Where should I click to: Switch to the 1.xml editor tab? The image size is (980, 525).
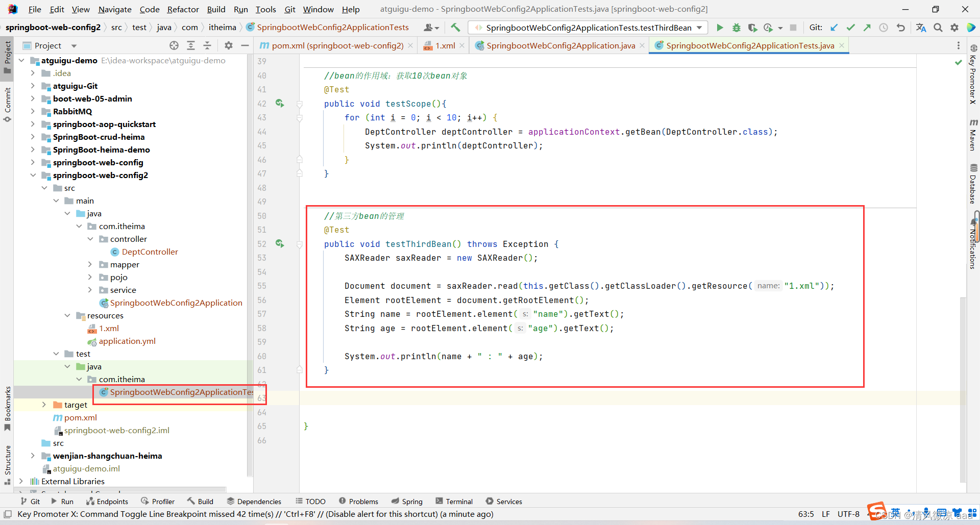tap(444, 45)
